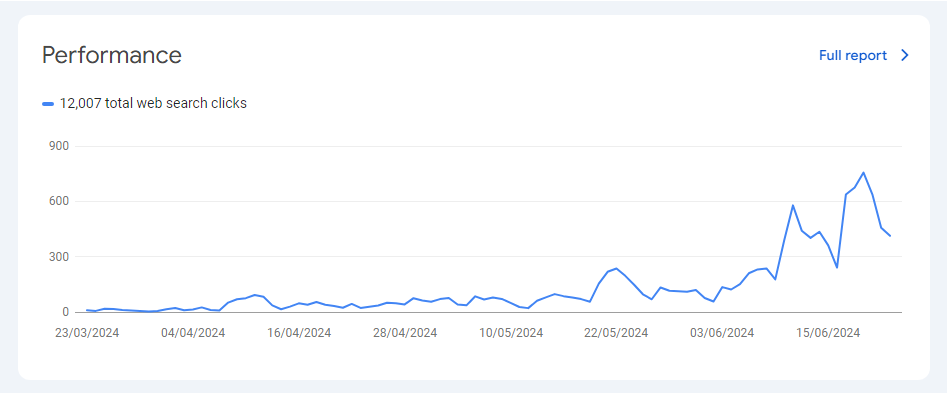Image resolution: width=947 pixels, height=394 pixels.
Task: Click the Performance card heading
Action: tap(112, 55)
